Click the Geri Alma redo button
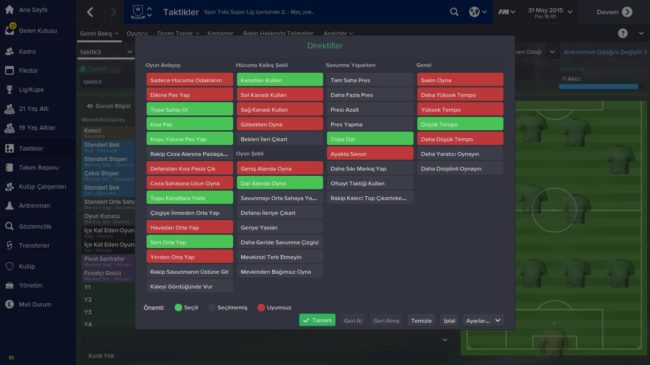 (386, 321)
